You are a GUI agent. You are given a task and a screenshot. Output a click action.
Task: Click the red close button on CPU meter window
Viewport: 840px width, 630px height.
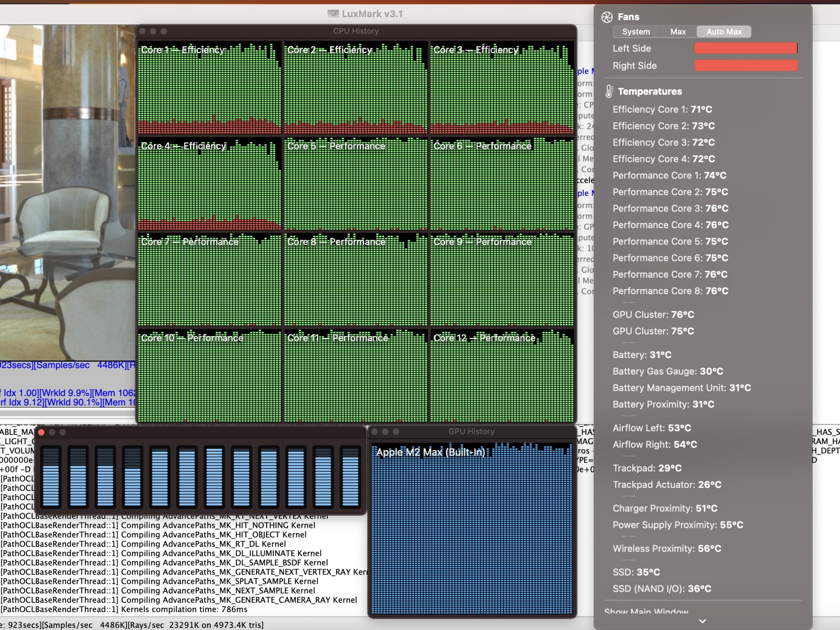41,432
